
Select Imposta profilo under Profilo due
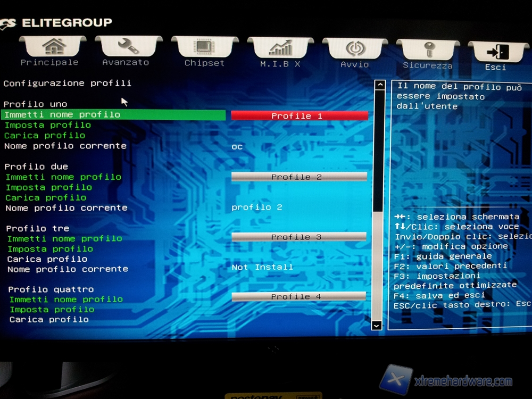[49, 187]
